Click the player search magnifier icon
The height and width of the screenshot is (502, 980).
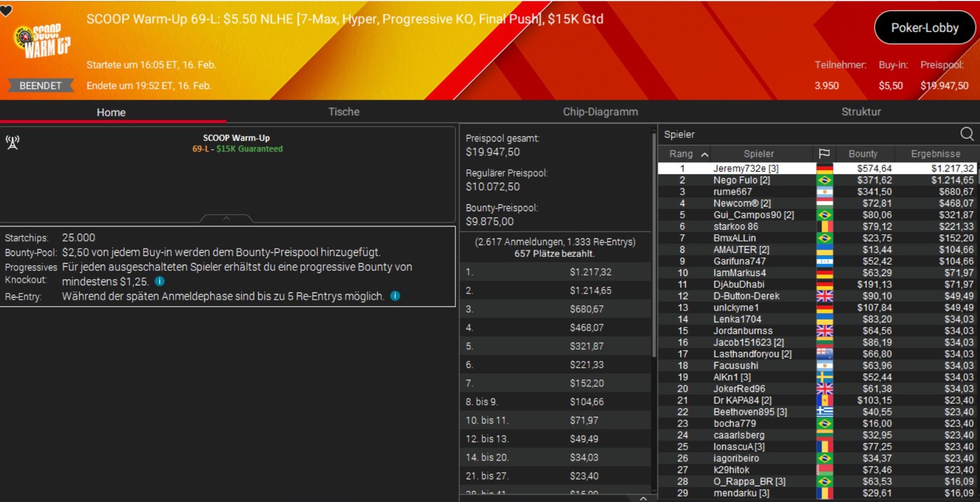[967, 134]
